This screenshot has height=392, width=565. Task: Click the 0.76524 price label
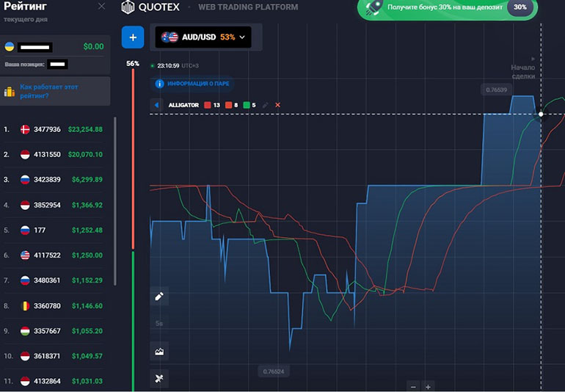(274, 371)
